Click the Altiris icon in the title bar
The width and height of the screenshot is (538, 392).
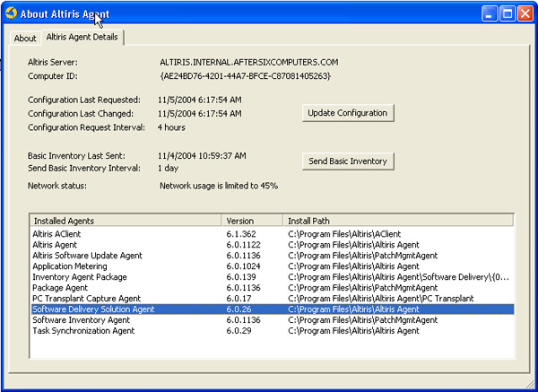12,13
